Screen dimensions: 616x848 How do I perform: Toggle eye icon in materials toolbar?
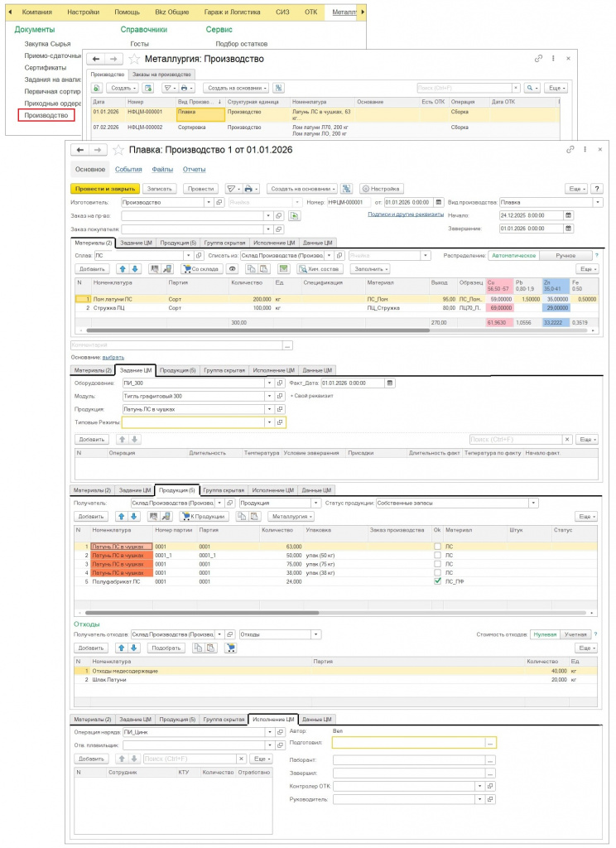(232, 269)
